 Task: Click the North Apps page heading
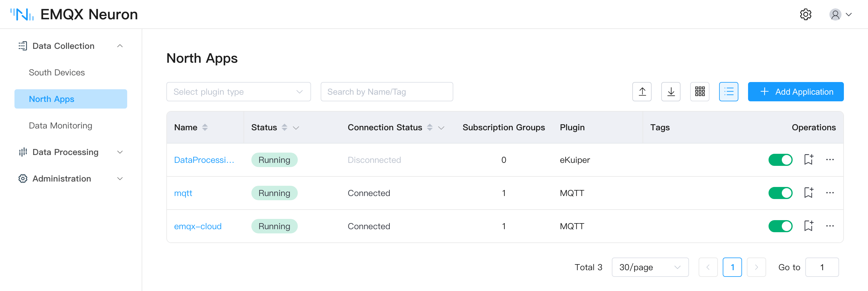(x=202, y=58)
